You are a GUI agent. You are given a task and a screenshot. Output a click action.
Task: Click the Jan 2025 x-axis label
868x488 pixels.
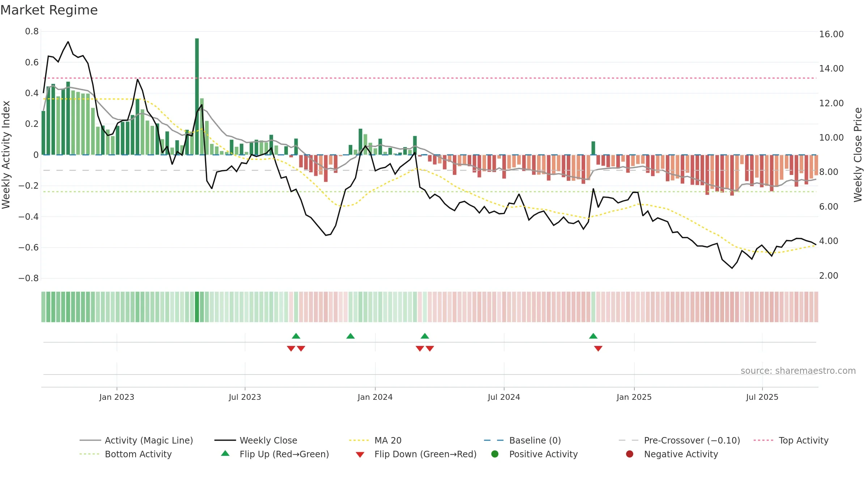[634, 397]
